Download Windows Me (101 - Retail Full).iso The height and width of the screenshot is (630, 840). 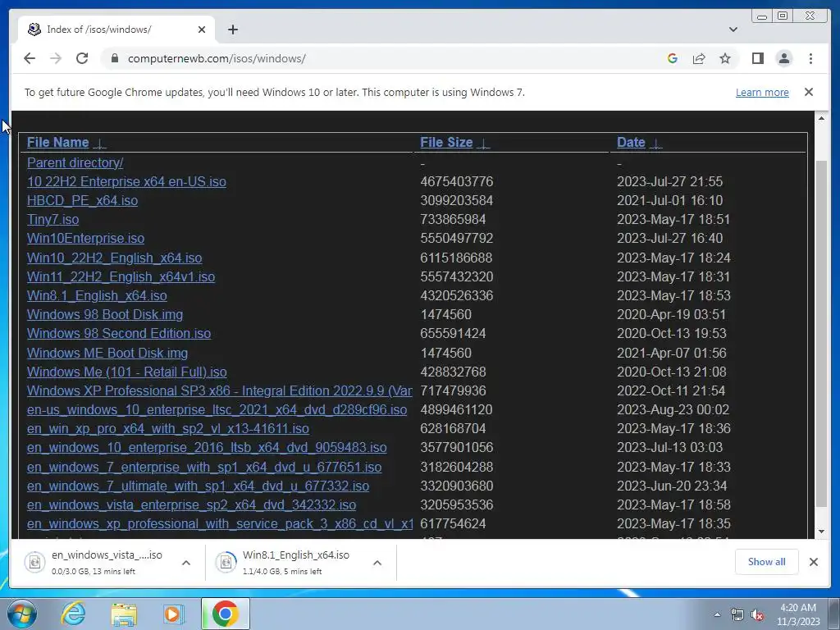(x=126, y=372)
